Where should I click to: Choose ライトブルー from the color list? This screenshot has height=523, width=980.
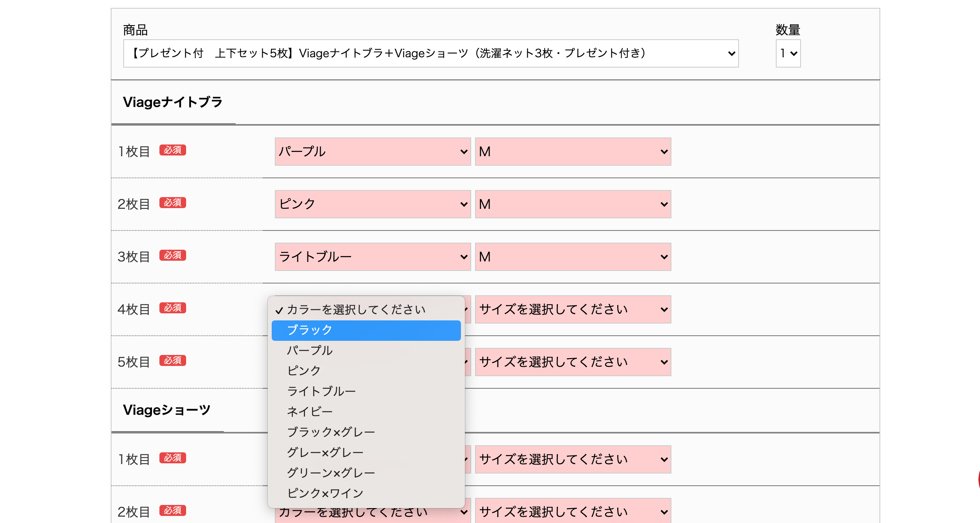click(366, 391)
